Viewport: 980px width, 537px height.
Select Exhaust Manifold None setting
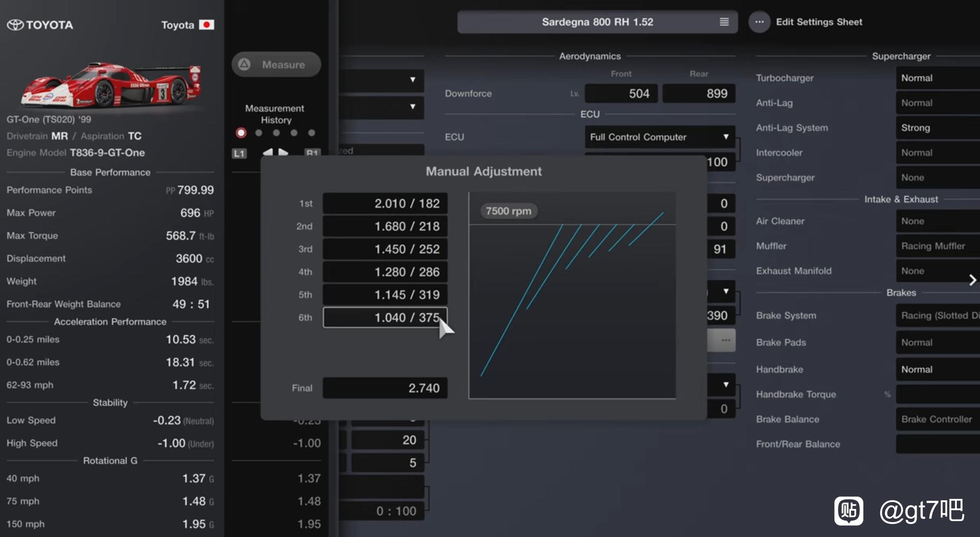click(938, 271)
